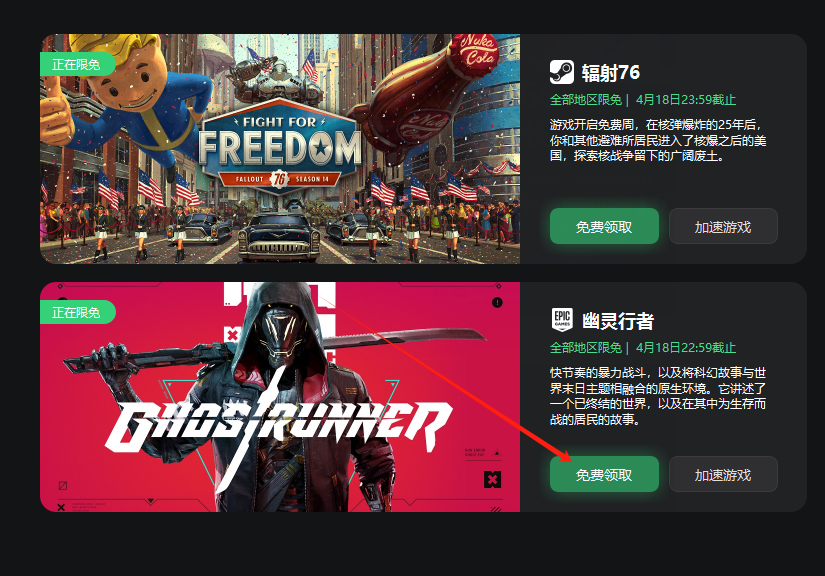Click the 全部地区限免 label under 辐射76

[586, 99]
